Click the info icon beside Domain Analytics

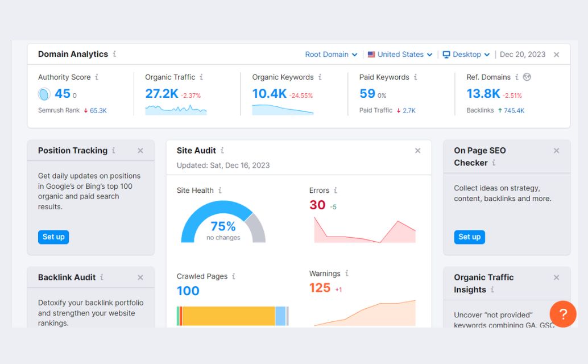pos(114,54)
